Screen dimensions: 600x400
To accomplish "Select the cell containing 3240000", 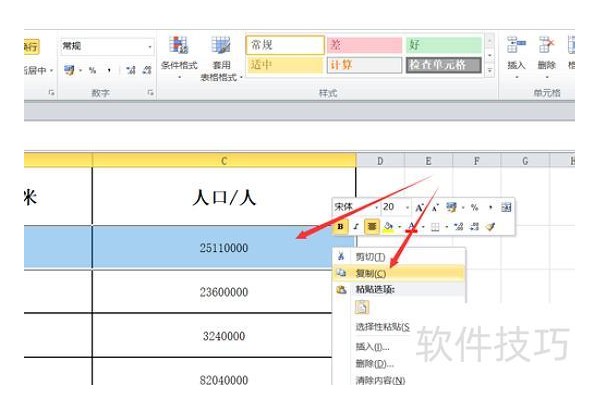I will coord(224,336).
